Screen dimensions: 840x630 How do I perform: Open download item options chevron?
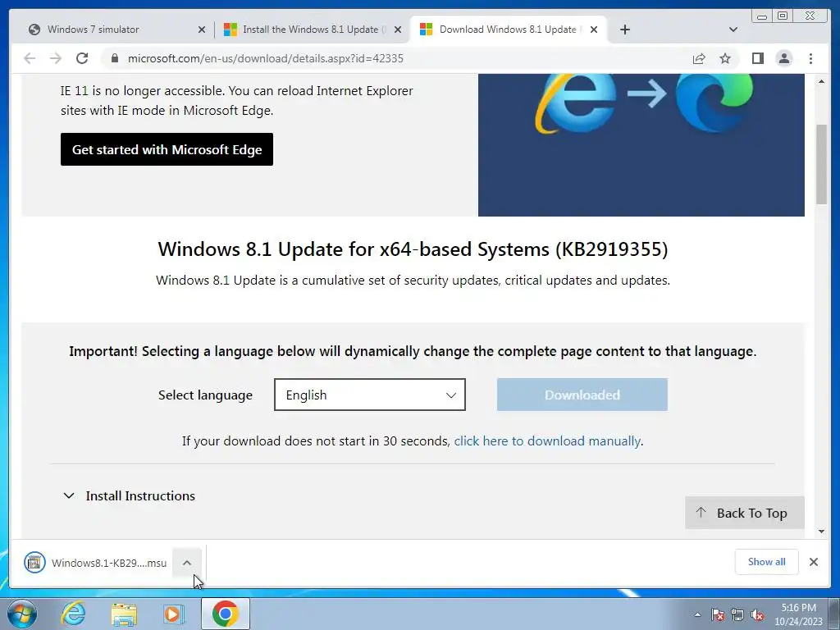click(186, 563)
